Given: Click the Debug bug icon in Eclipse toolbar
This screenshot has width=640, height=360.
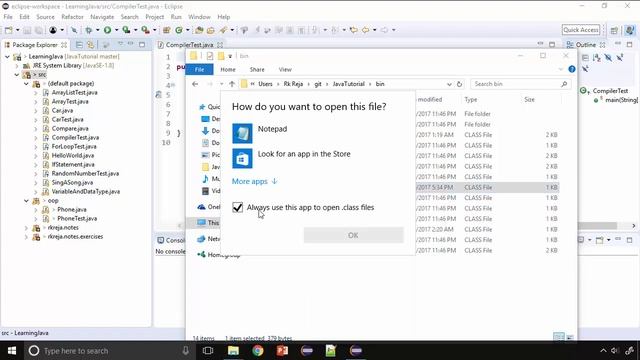Looking at the screenshot, I should tap(89, 30).
